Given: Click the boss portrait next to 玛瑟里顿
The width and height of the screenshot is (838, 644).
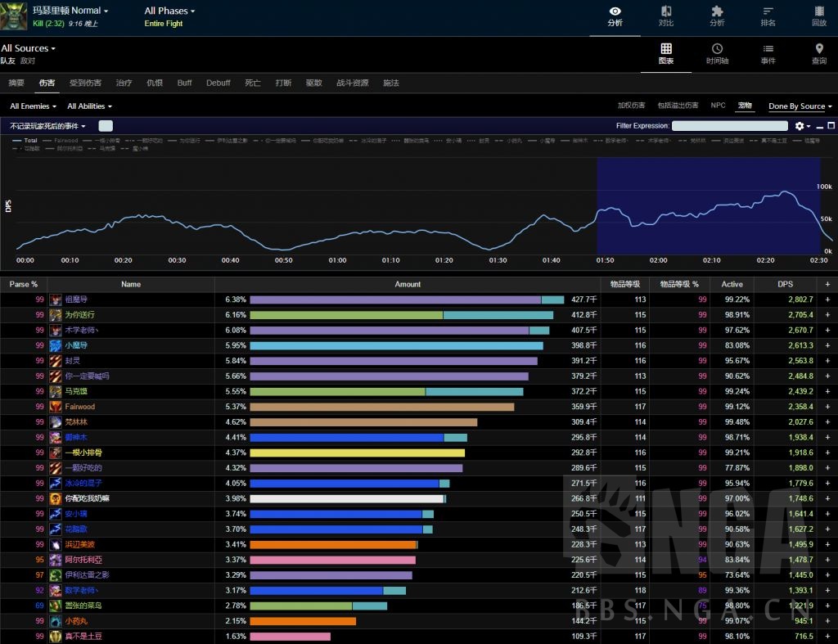Looking at the screenshot, I should click(x=15, y=16).
